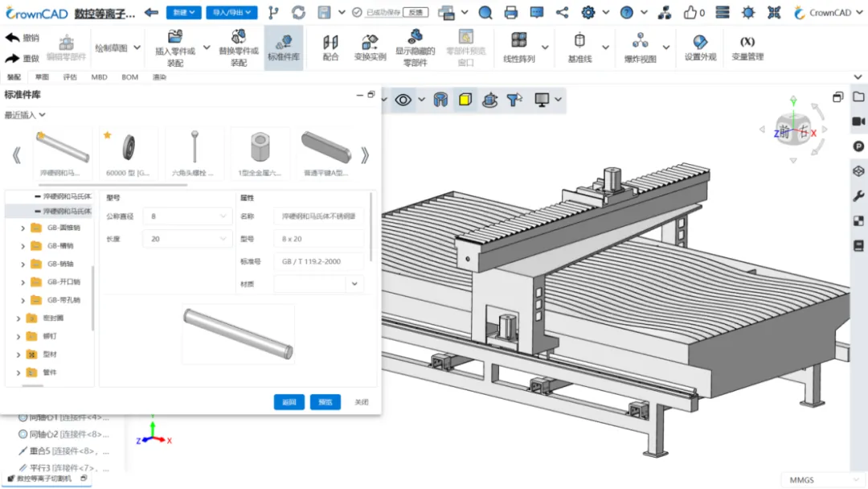Image resolution: width=868 pixels, height=489 pixels.
Task: Select the 同轴心2 mate in feature tree
Action: pyautogui.click(x=63, y=434)
